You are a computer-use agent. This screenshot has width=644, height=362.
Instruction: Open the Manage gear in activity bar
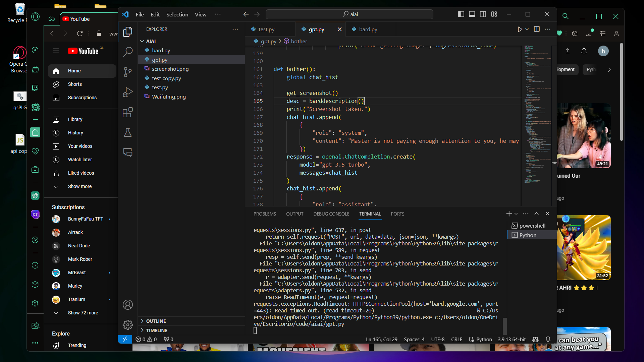click(128, 324)
